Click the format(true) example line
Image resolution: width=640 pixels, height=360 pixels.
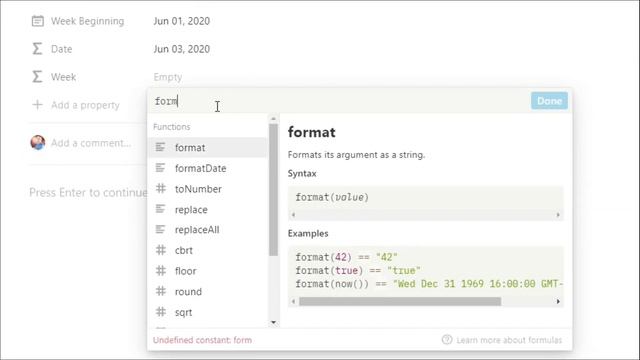[x=358, y=270]
